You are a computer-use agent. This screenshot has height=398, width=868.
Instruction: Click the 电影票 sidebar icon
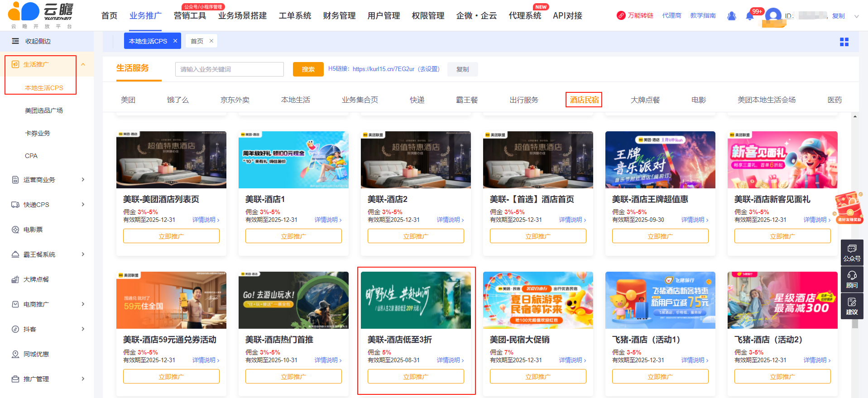pyautogui.click(x=15, y=230)
